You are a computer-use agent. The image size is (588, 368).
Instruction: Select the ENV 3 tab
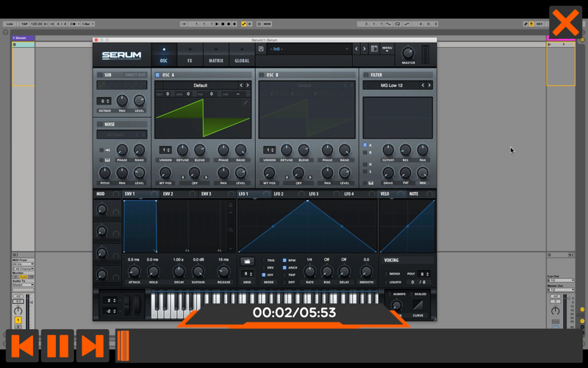pyautogui.click(x=217, y=194)
